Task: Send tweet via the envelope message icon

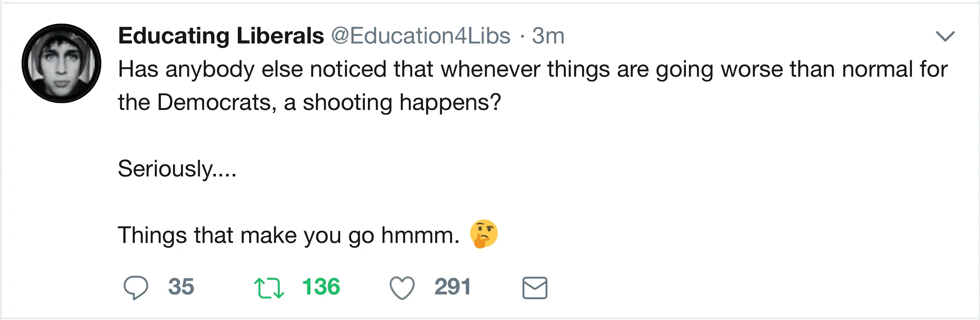Action: pos(535,288)
